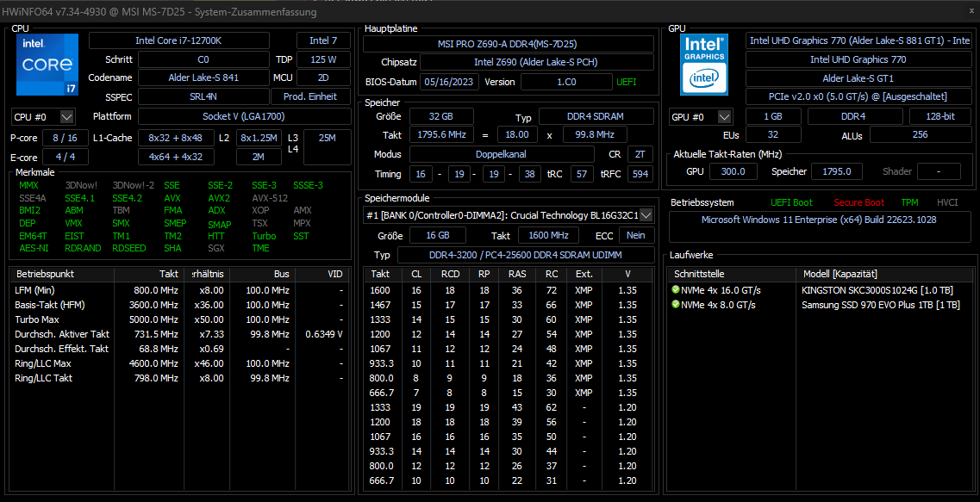Select the BIOS date 05/16/2023 field
This screenshot has width=980, height=502.
[x=450, y=82]
